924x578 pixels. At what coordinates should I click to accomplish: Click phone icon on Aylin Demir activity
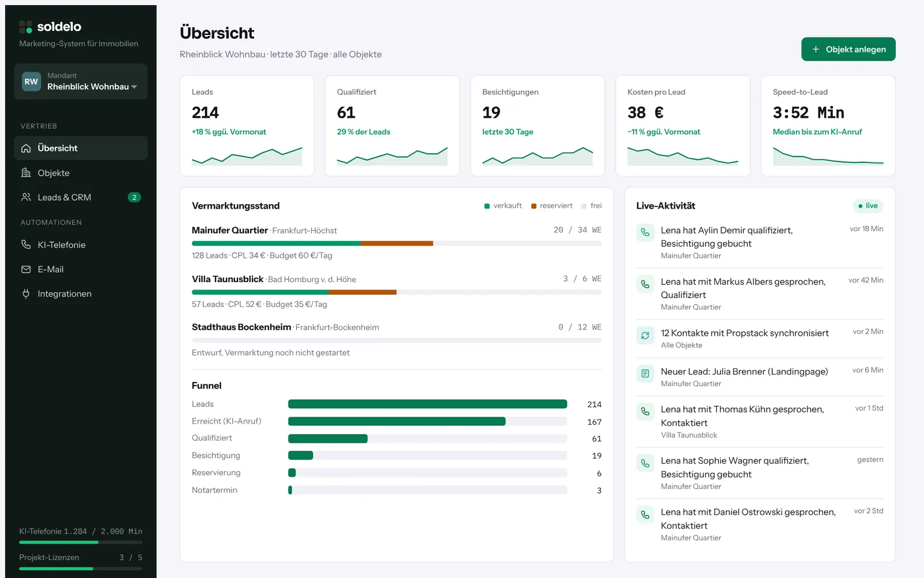(x=645, y=233)
